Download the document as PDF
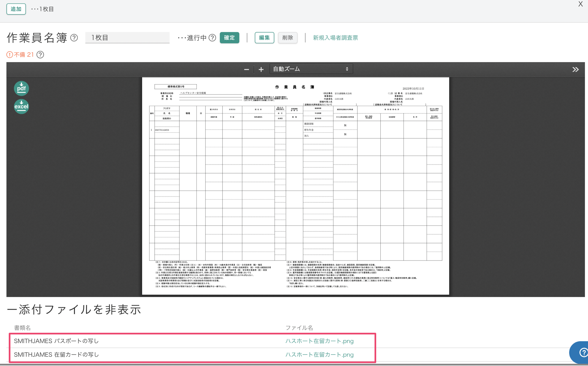This screenshot has width=588, height=366. click(x=21, y=88)
